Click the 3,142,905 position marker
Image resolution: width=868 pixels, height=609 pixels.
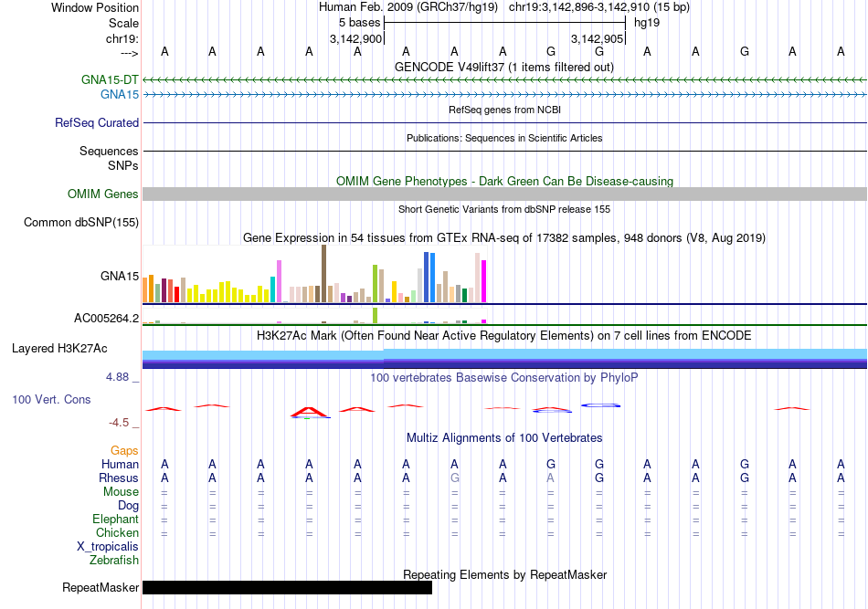[598, 38]
